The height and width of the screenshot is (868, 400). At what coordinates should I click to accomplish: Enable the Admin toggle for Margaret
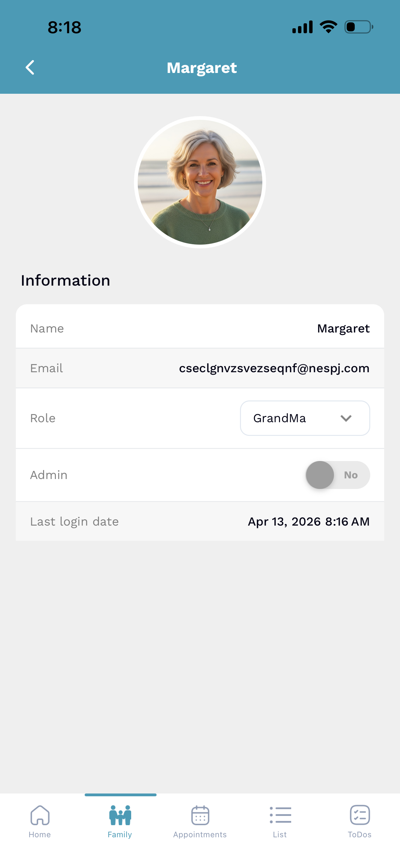coord(337,474)
